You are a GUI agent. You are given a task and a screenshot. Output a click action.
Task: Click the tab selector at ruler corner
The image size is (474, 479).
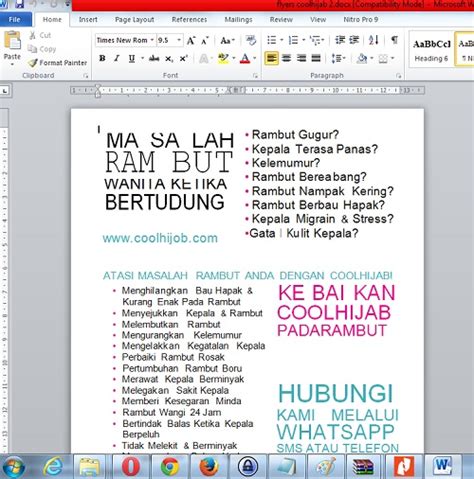5,91
